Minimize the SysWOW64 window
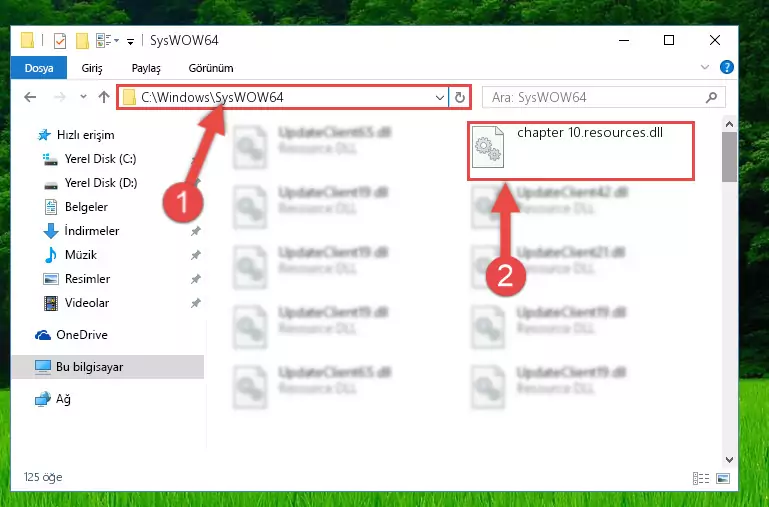The height and width of the screenshot is (507, 769). (x=624, y=40)
